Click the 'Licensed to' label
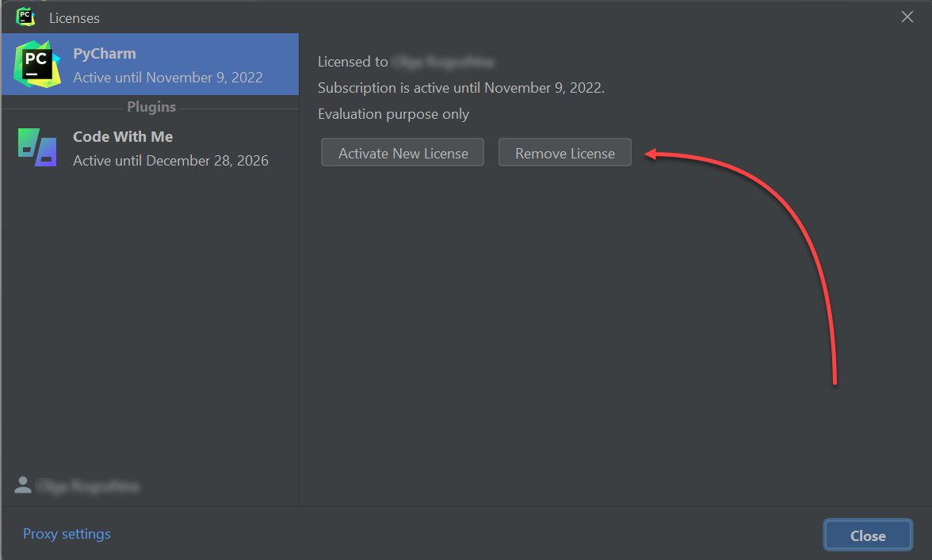The height and width of the screenshot is (560, 932). 353,62
